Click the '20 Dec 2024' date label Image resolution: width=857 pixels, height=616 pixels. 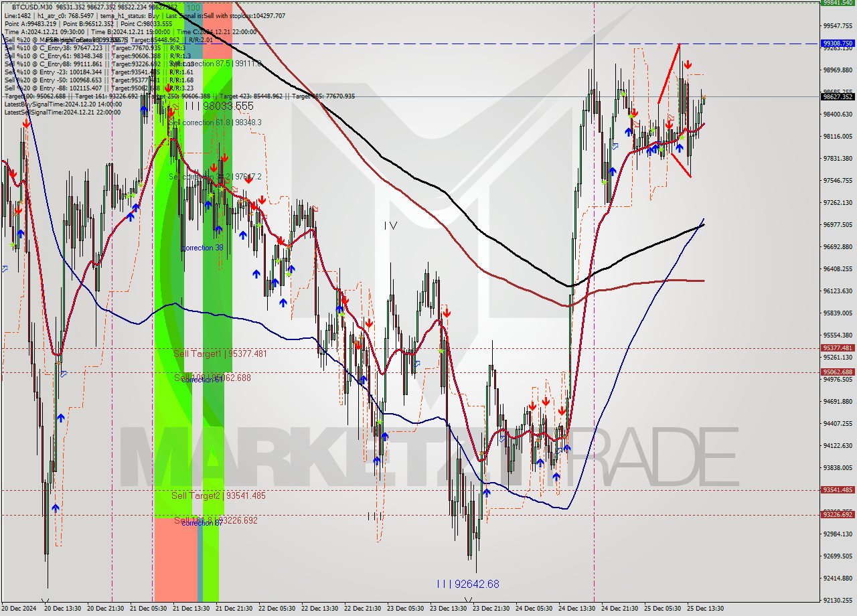pos(20,609)
